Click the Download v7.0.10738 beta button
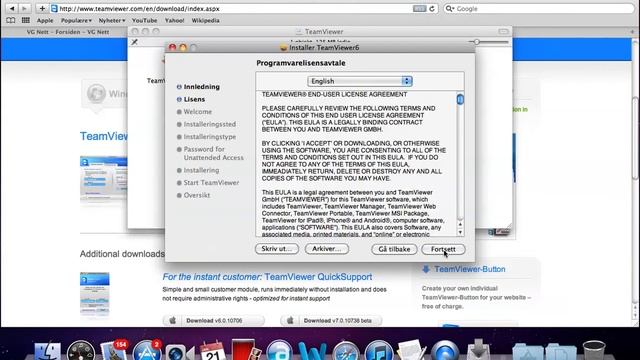 coord(331,321)
